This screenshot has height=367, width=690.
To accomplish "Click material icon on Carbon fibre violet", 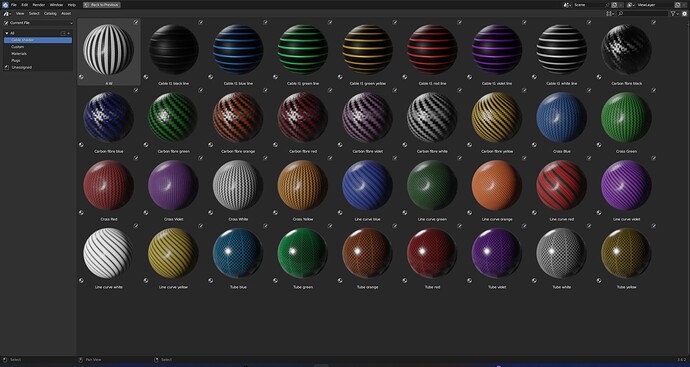I will [x=340, y=144].
